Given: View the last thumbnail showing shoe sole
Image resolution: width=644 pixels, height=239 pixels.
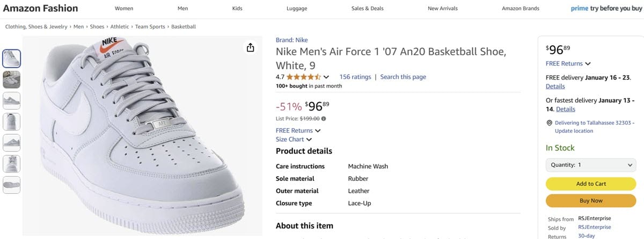Looking at the screenshot, I should point(12,185).
